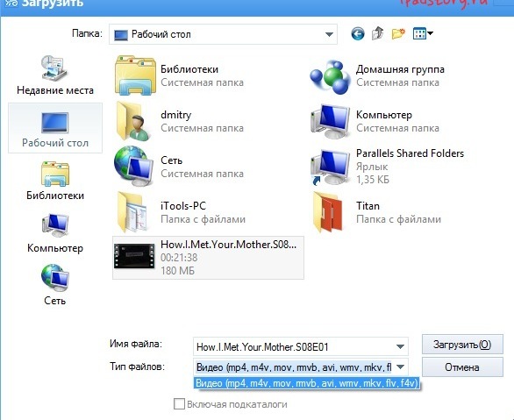Viewport: 514px width, 420px height.
Task: Create a new folder
Action: pos(398,33)
